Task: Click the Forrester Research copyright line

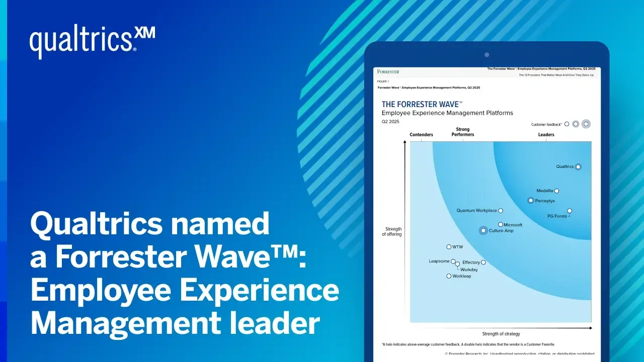Action: click(x=520, y=354)
